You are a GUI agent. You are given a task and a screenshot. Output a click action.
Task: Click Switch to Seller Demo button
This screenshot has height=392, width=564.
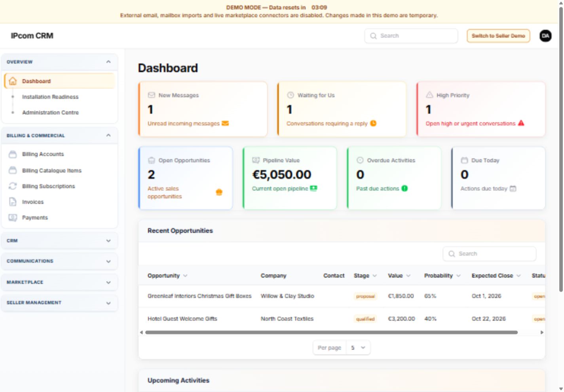click(498, 36)
